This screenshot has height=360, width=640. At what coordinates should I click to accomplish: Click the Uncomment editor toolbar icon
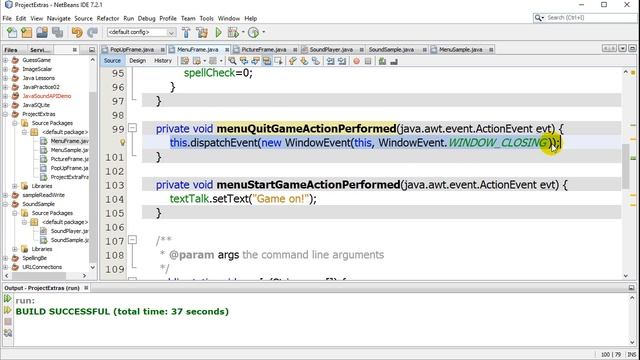394,61
